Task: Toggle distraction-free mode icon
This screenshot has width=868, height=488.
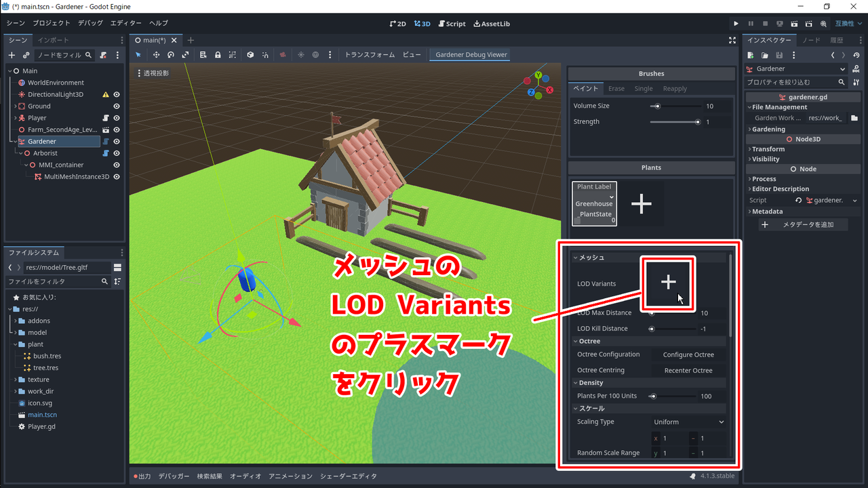Action: 732,41
